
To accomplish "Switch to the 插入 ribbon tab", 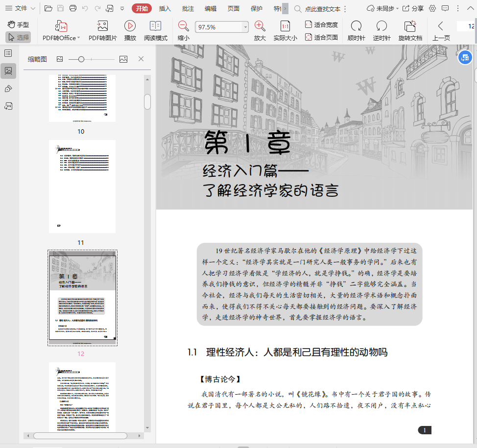I will [x=165, y=8].
